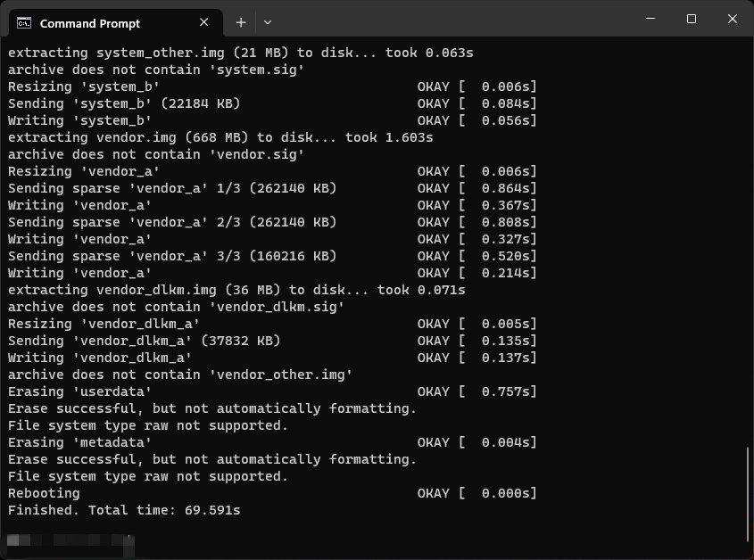Click "archive does not contain 'vendor_other.img'" line
Screen dimensions: 754x560
click(x=180, y=375)
